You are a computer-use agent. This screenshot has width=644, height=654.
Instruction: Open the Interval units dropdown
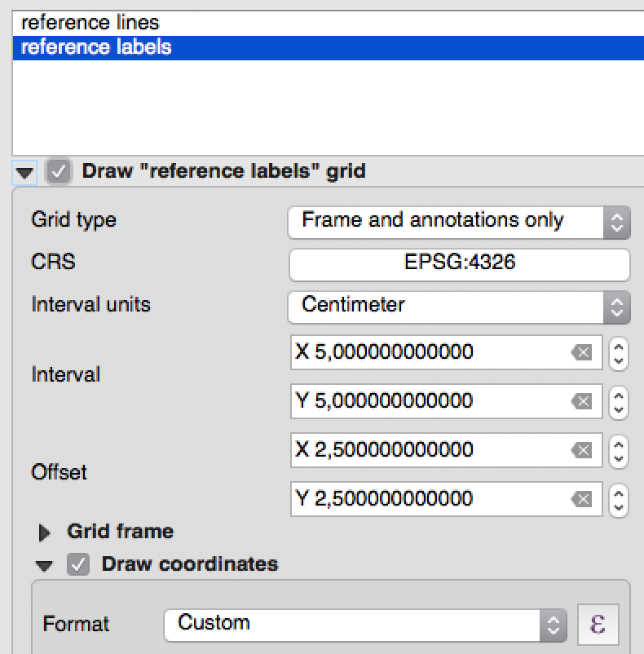click(459, 306)
